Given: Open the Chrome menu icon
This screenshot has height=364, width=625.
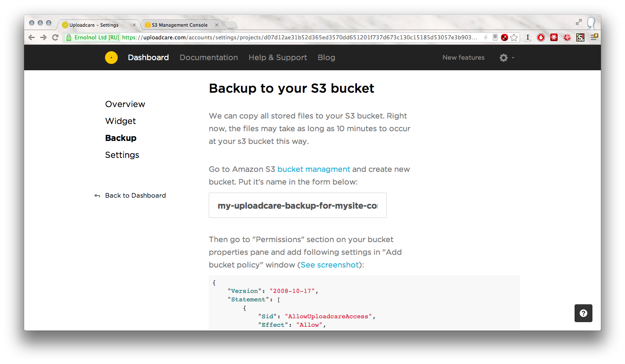Looking at the screenshot, I should pyautogui.click(x=594, y=37).
